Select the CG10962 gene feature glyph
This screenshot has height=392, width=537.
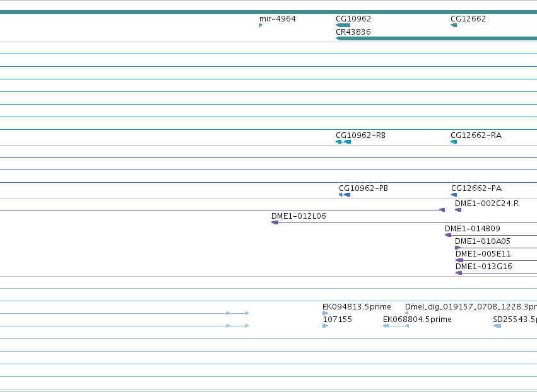tap(343, 25)
